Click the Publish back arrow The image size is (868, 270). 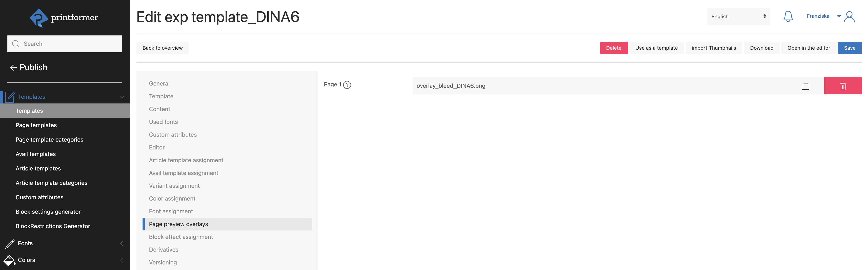(13, 68)
